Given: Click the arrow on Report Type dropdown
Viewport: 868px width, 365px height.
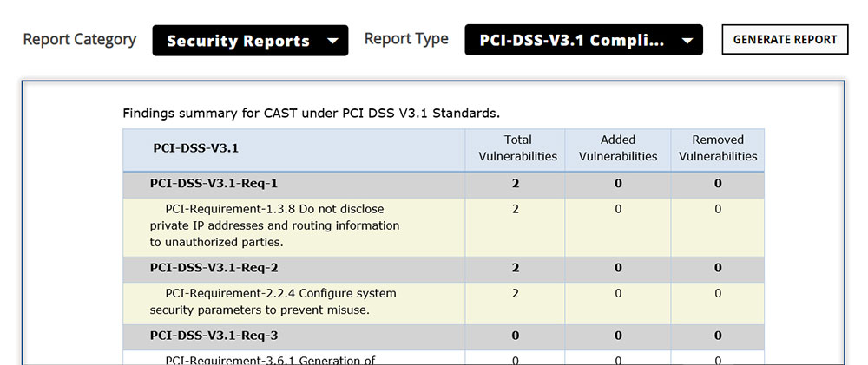Looking at the screenshot, I should [x=687, y=41].
